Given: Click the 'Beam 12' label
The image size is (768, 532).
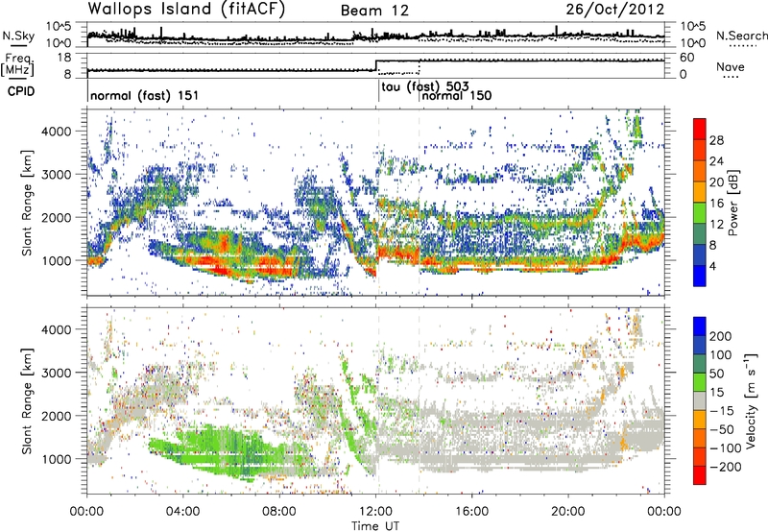Looking at the screenshot, I should point(374,11).
